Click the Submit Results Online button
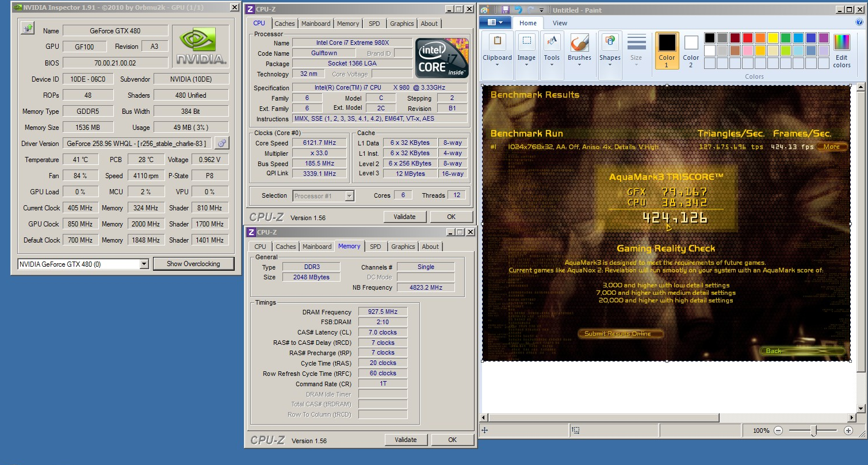This screenshot has height=465, width=868. click(620, 334)
